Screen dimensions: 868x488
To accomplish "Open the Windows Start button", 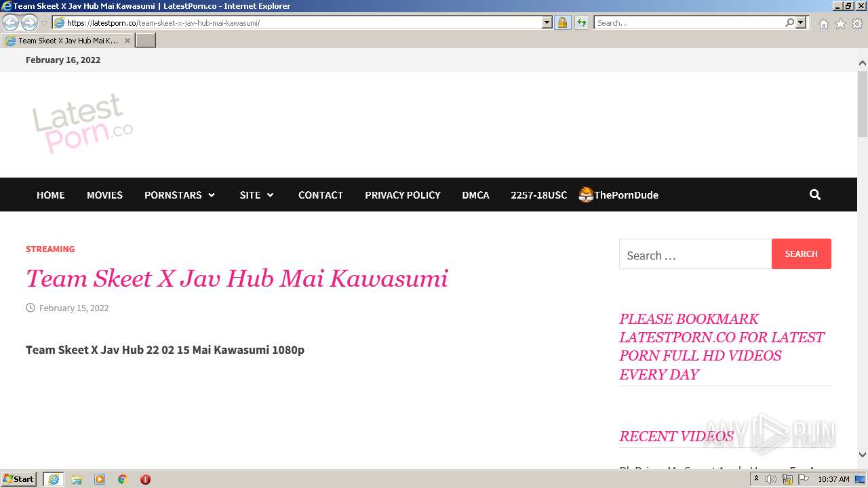I will point(18,479).
